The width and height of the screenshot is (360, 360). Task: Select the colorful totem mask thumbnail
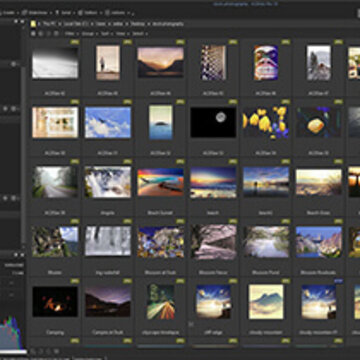[x=266, y=62]
